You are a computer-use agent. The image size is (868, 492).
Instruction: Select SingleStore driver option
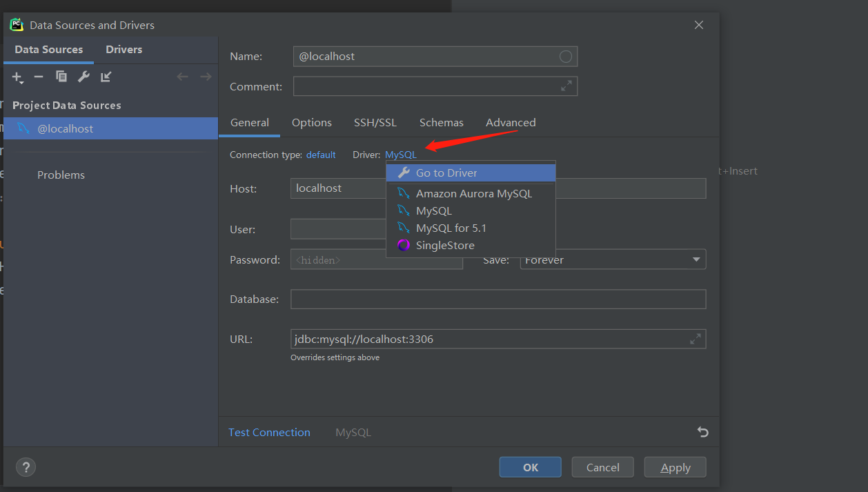point(471,246)
